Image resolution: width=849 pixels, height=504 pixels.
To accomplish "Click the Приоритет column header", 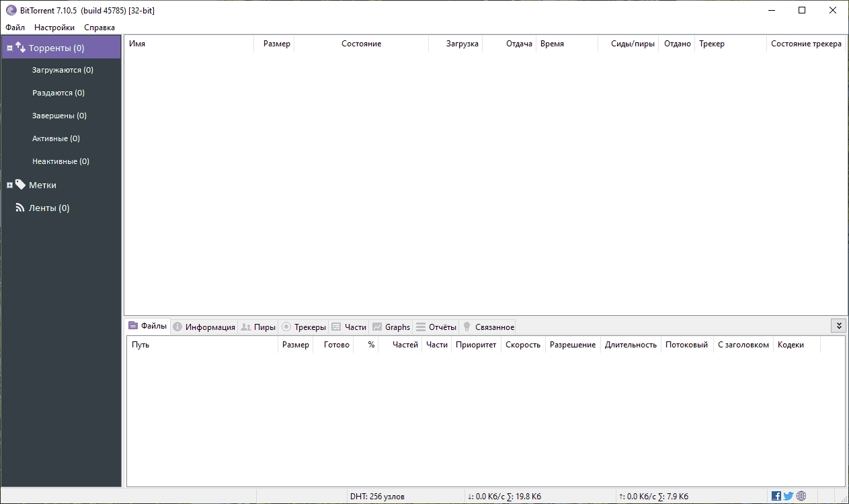I will 476,345.
